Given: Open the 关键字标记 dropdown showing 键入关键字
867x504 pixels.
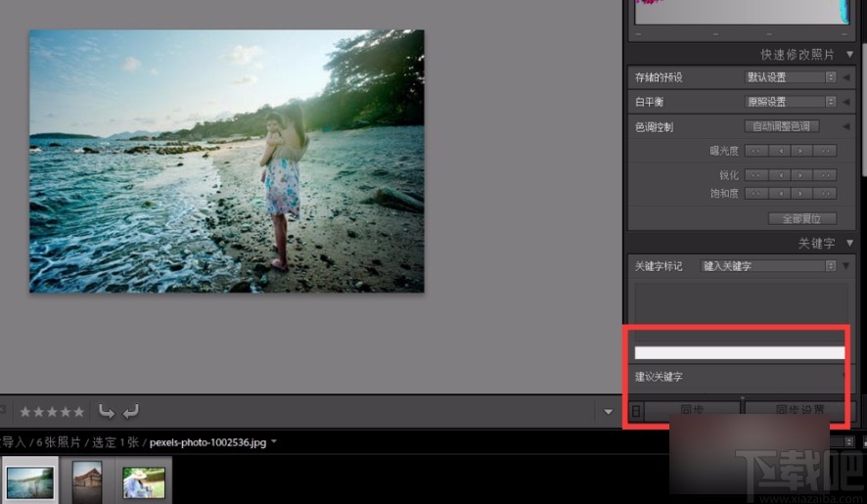Looking at the screenshot, I should point(768,266).
